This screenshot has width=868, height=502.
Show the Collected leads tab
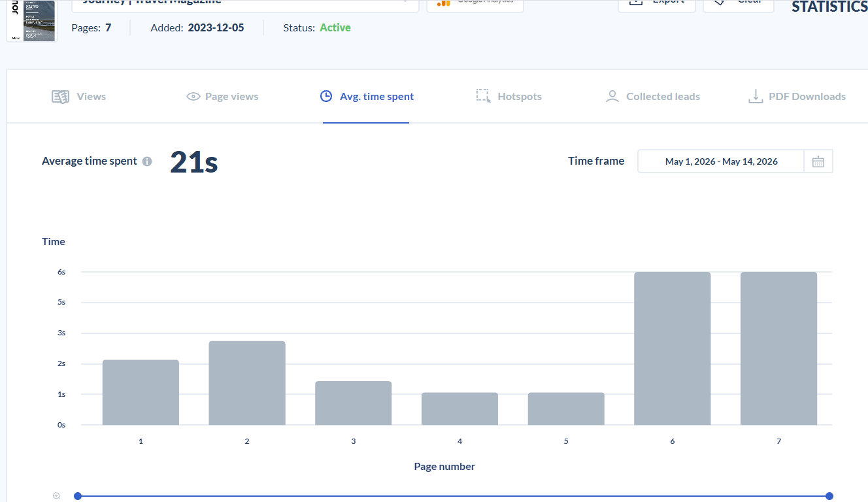(x=653, y=97)
